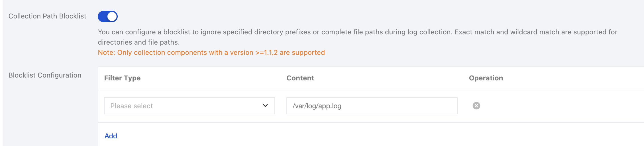This screenshot has height=146, width=644.
Task: Click the '>=1.1.2' version text in the note
Action: click(x=266, y=53)
